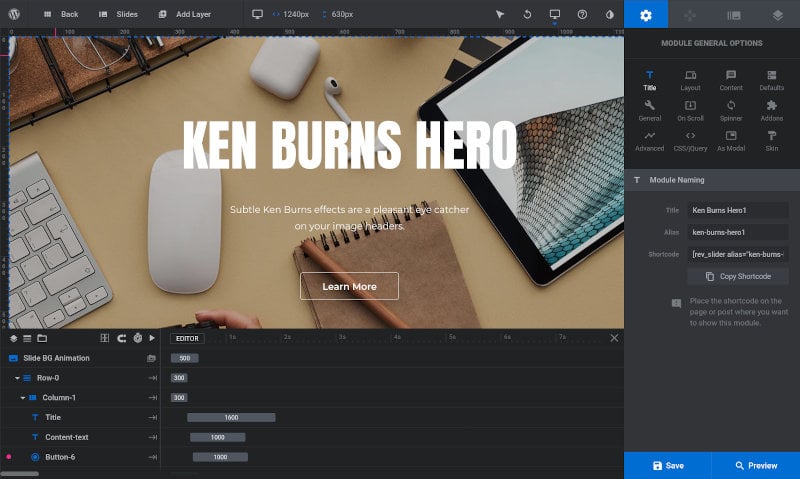Collapse the Row-0 tree item
The height and width of the screenshot is (479, 800).
(x=17, y=378)
